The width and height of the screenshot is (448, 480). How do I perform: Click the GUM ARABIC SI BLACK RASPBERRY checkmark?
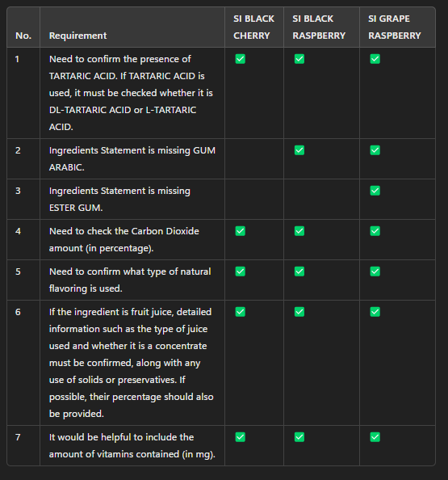point(299,150)
